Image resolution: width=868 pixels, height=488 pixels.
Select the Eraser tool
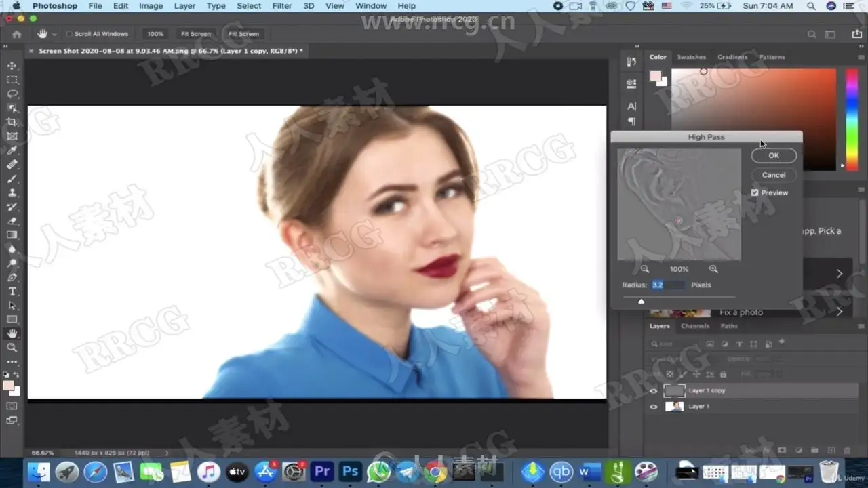[x=12, y=221]
